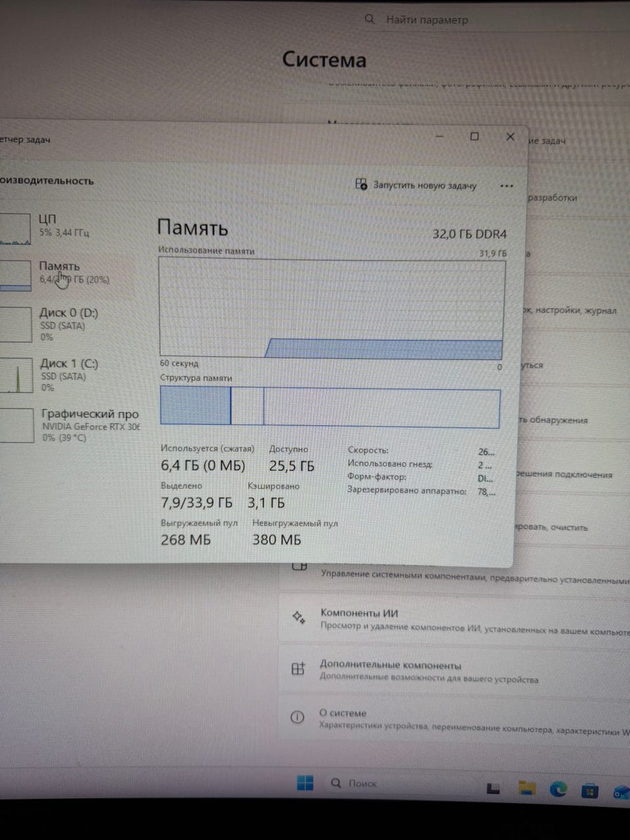Select 'Графический процессор' in the performance list
Screen dimensions: 630x840
click(70, 425)
